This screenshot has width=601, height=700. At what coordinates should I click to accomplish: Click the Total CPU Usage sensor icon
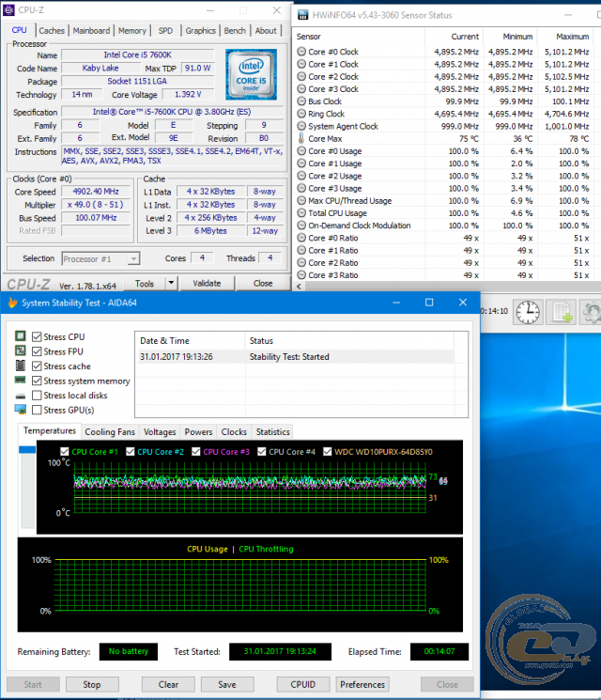(301, 213)
